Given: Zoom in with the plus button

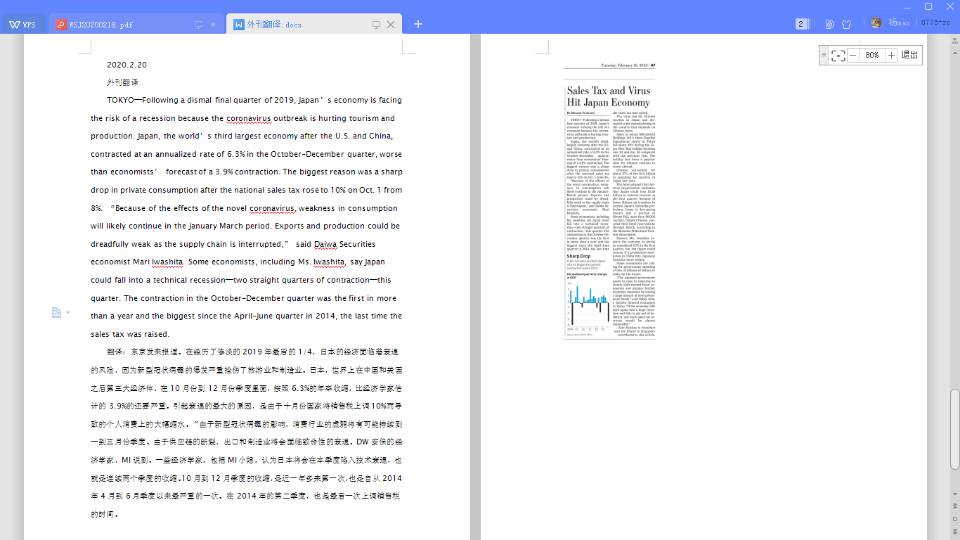Looking at the screenshot, I should 891,55.
